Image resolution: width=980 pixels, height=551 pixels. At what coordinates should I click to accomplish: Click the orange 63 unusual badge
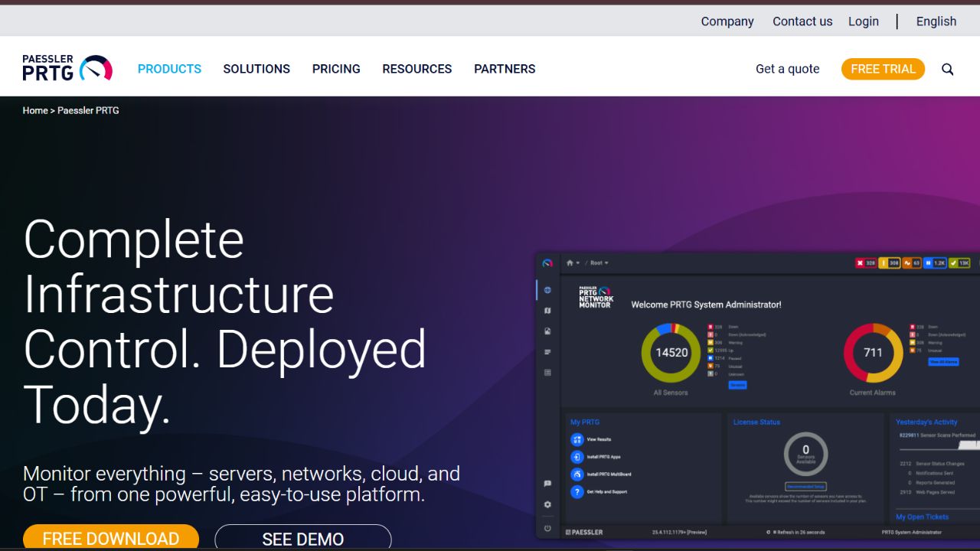tap(912, 263)
